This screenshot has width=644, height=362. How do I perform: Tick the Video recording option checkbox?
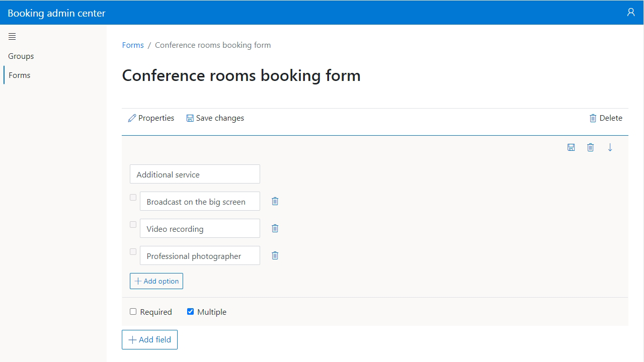click(x=133, y=225)
